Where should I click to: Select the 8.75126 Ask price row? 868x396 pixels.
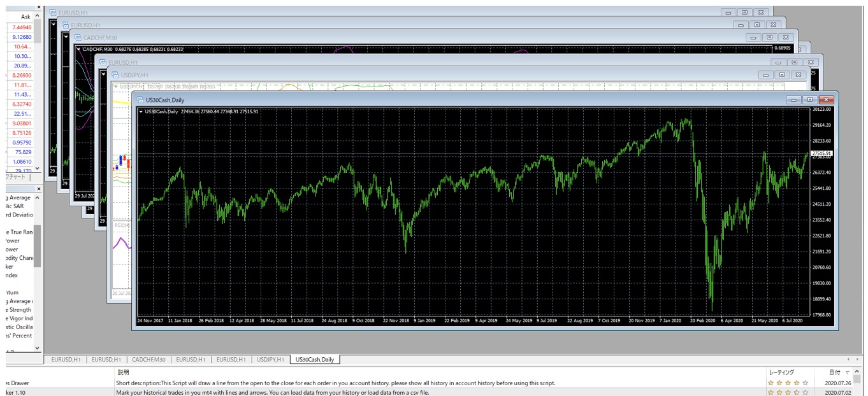tap(20, 132)
